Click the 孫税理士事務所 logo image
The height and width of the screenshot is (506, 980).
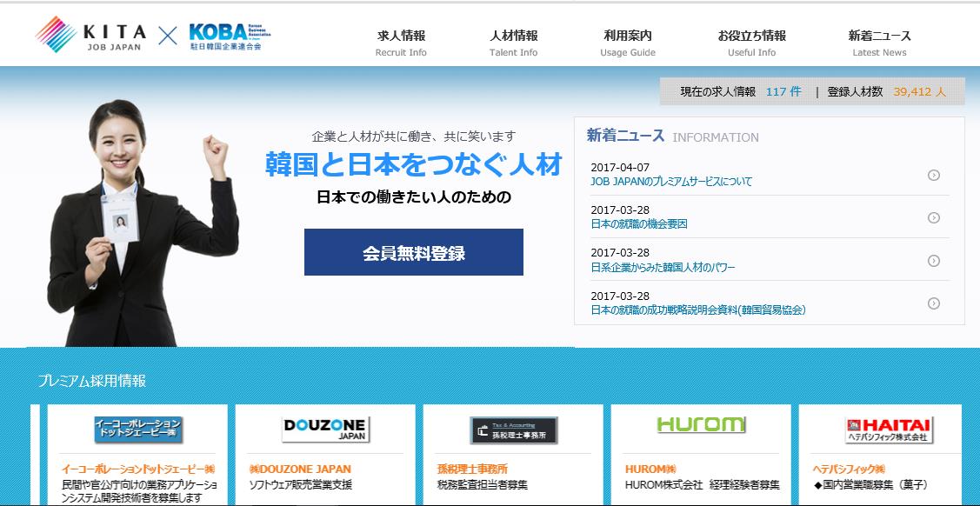513,429
